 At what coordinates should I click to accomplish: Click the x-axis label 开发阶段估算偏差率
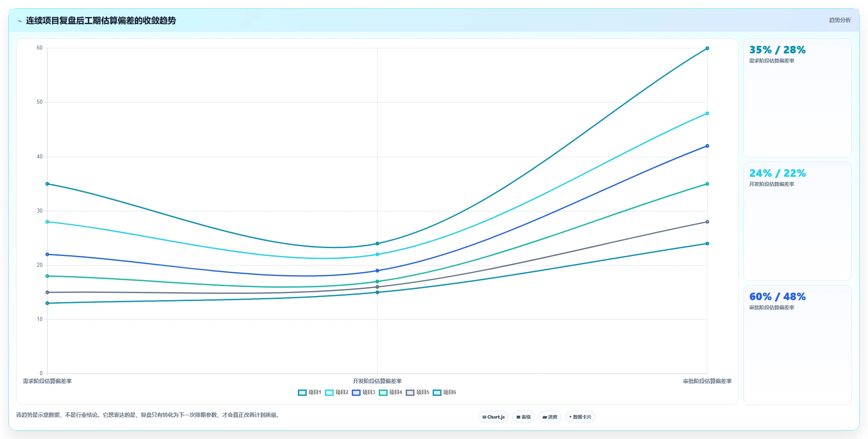pos(377,381)
